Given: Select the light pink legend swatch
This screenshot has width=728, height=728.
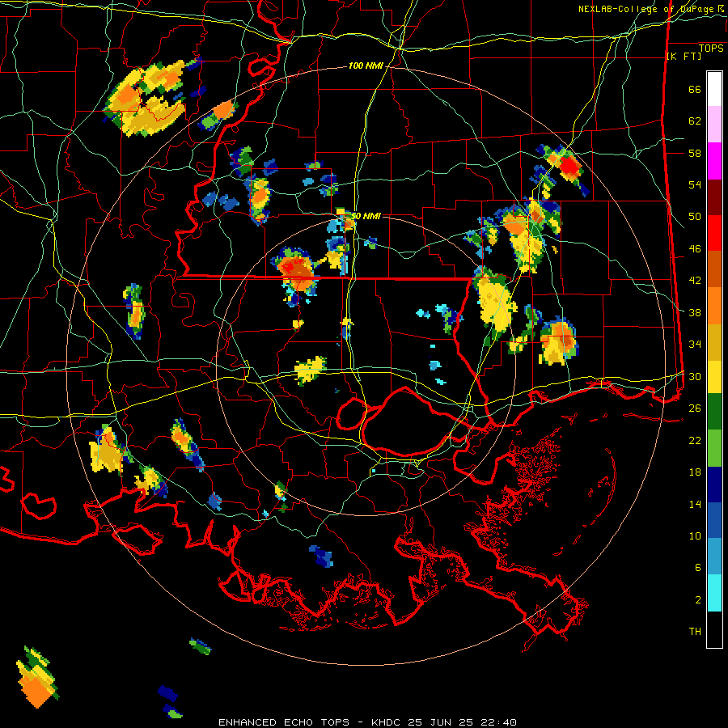Looking at the screenshot, I should 714,125.
